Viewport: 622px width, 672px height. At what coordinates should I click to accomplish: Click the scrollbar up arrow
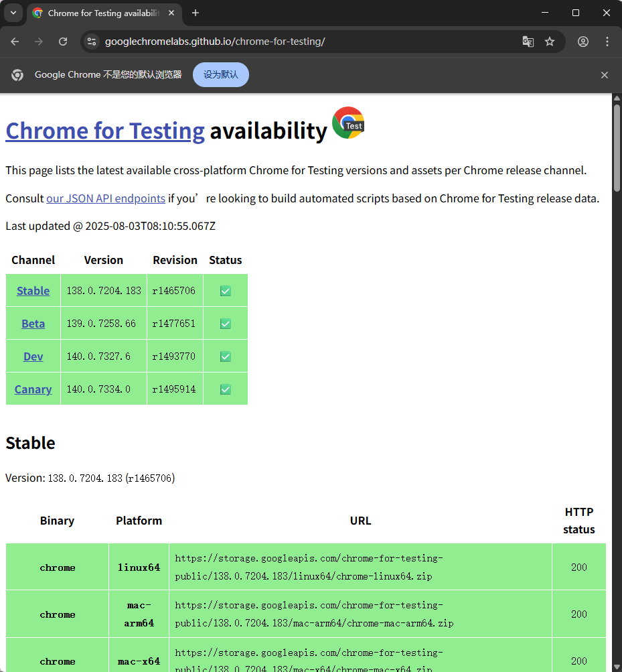[x=617, y=98]
